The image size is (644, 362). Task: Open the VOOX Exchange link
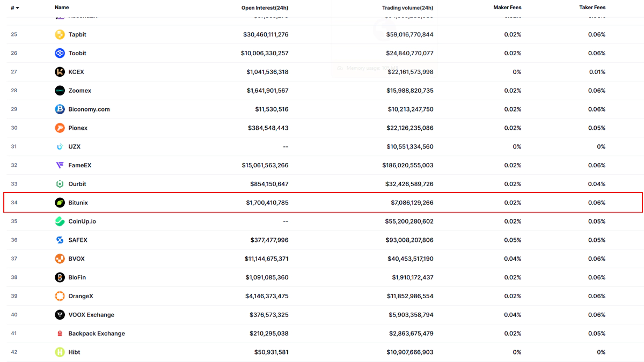tap(91, 315)
